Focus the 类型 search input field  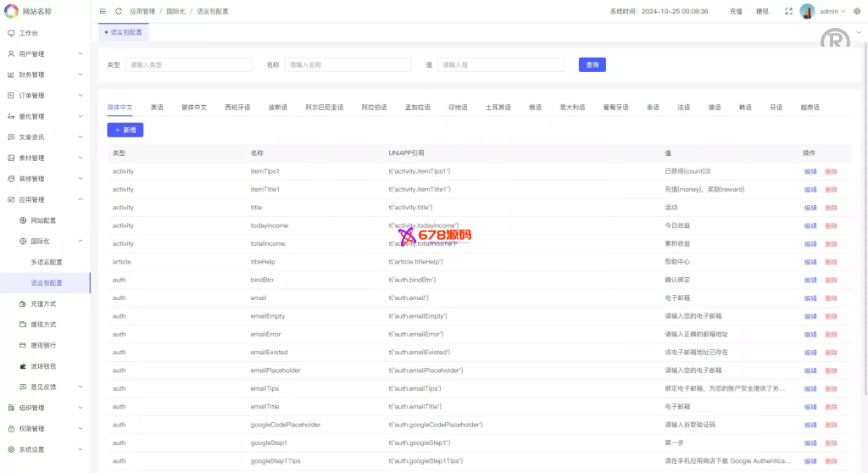[x=188, y=64]
